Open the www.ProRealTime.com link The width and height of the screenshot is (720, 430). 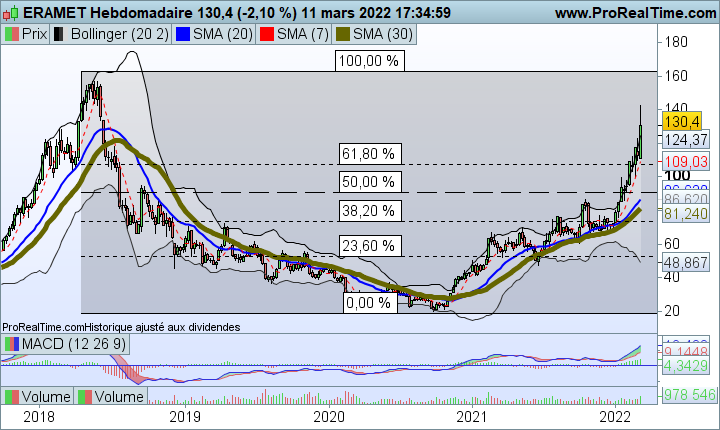636,13
